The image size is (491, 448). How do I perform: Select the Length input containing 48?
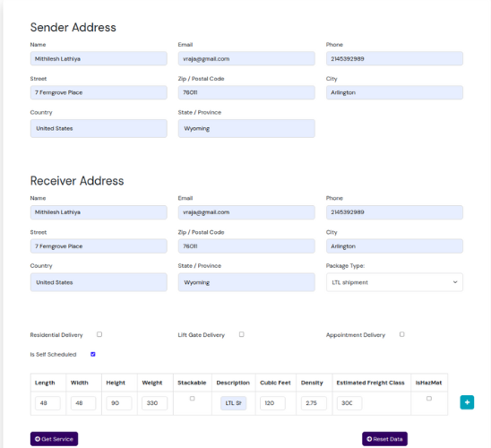[x=47, y=403]
